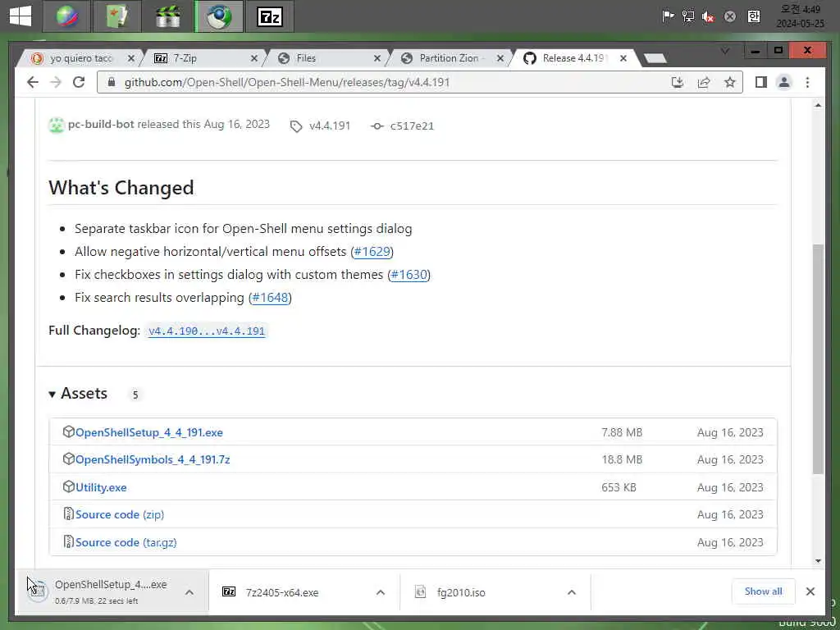Screen dimensions: 840x630
Task: Click the pc-build-bot avatar image
Action: click(x=57, y=125)
